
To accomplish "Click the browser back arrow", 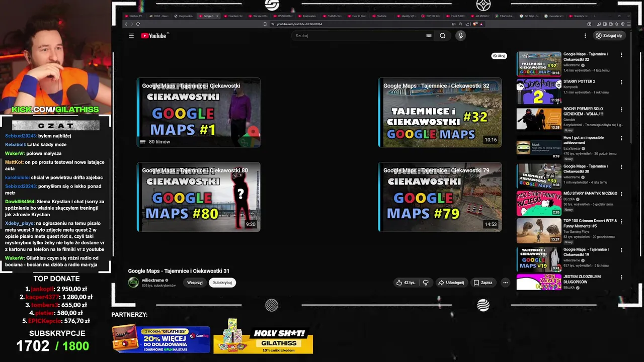I will 126,24.
